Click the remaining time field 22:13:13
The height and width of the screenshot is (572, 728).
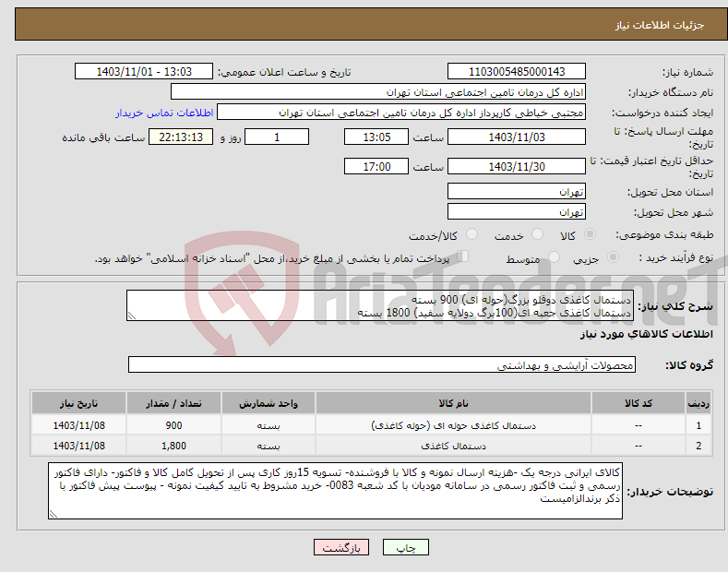tap(181, 137)
